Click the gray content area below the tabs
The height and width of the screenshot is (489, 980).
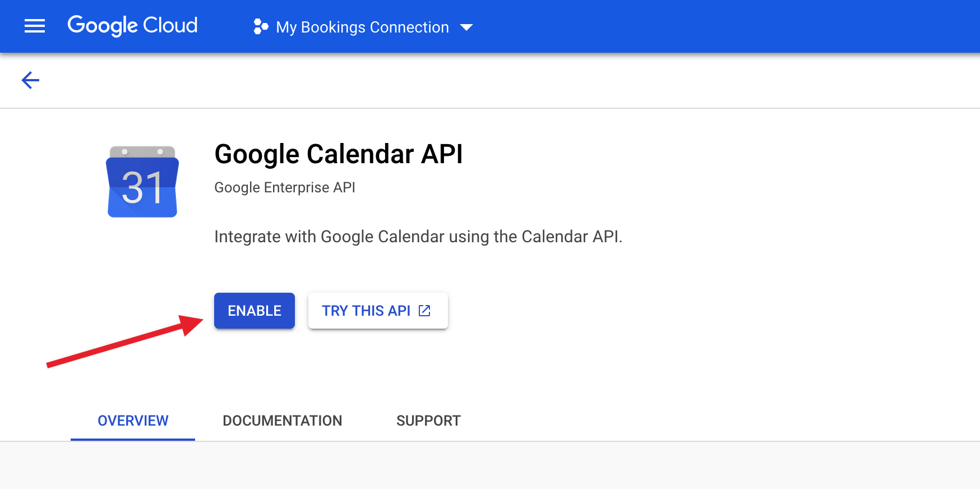[490, 465]
